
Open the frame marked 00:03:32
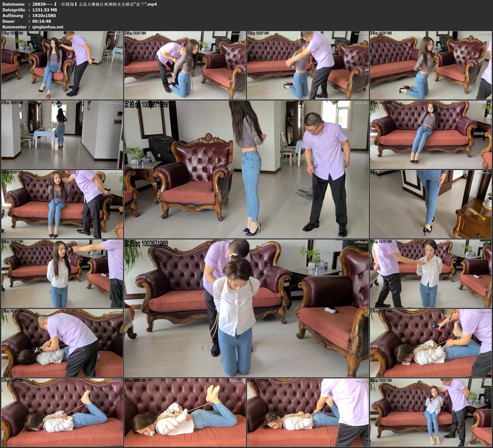pyautogui.click(x=431, y=65)
